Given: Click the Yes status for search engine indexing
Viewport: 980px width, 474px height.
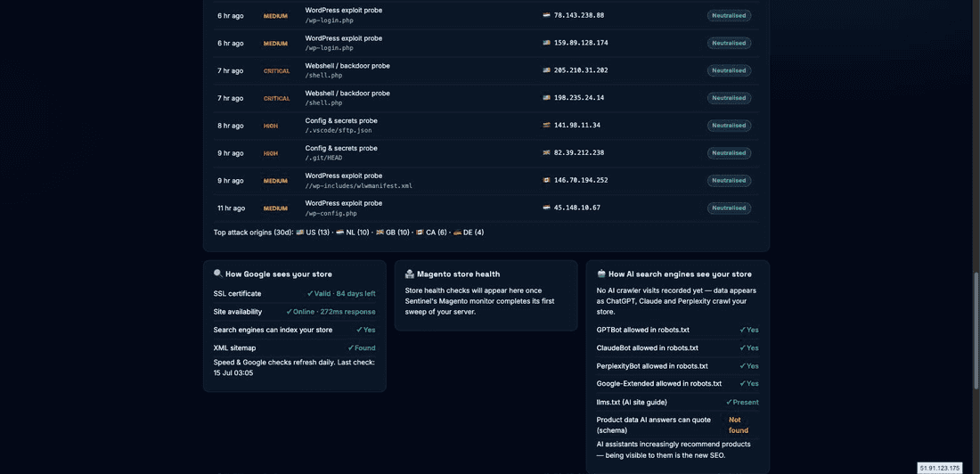Looking at the screenshot, I should [366, 331].
